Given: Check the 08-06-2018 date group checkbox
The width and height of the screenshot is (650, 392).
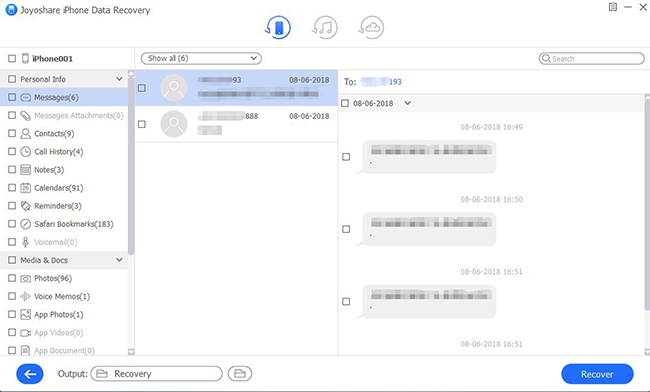Looking at the screenshot, I should coord(345,103).
